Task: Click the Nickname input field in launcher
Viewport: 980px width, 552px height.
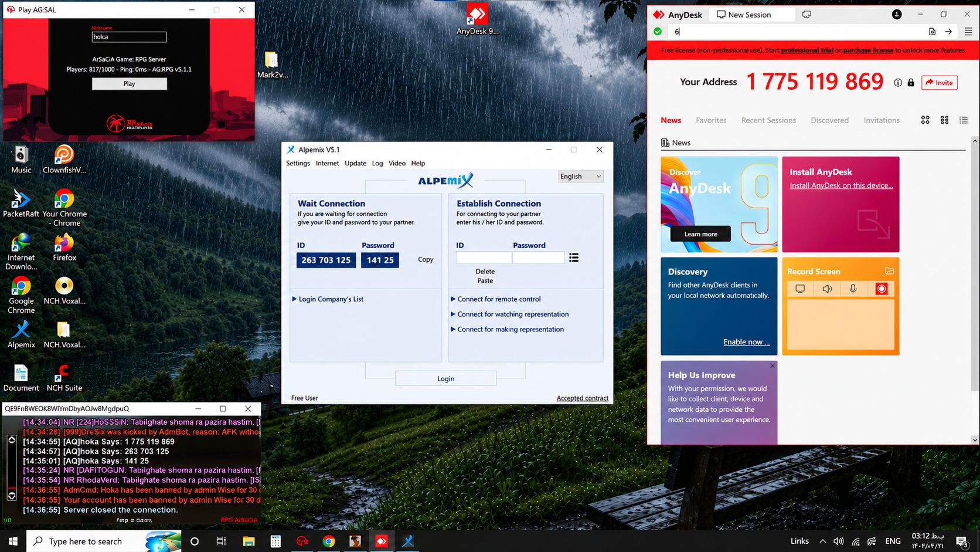Action: pos(130,37)
